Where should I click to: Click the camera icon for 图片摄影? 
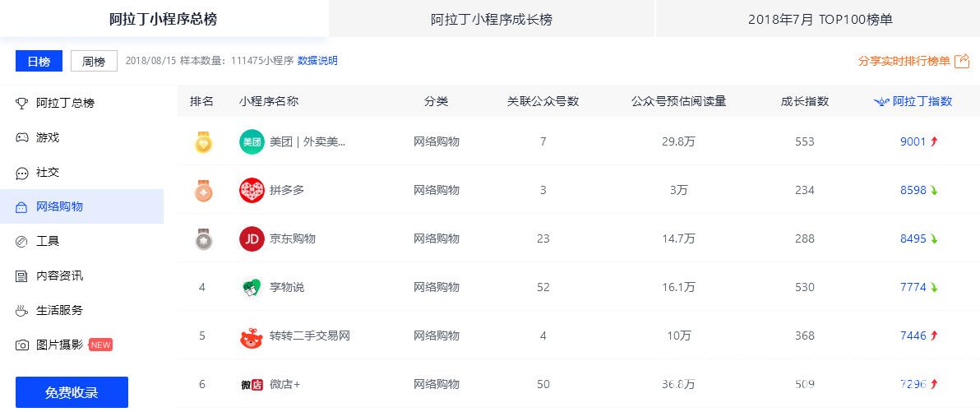[22, 345]
